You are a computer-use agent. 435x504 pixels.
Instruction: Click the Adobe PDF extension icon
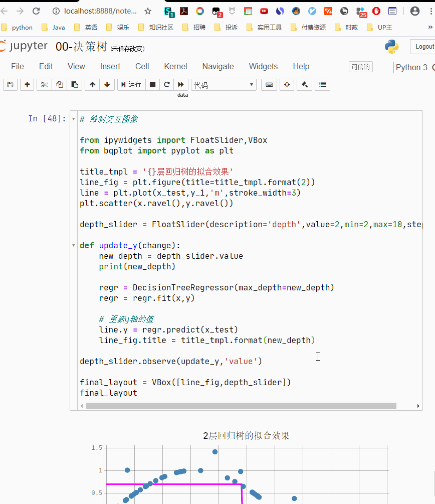click(184, 11)
